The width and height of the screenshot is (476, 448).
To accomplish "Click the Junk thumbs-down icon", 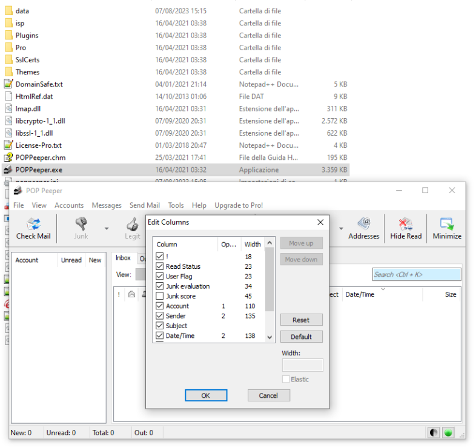I will pyautogui.click(x=81, y=224).
